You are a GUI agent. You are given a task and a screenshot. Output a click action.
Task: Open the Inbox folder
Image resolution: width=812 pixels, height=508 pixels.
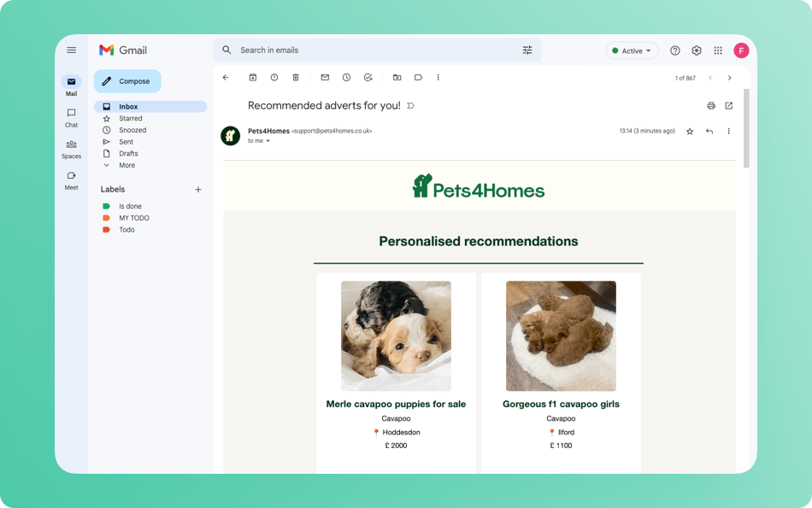click(150, 107)
